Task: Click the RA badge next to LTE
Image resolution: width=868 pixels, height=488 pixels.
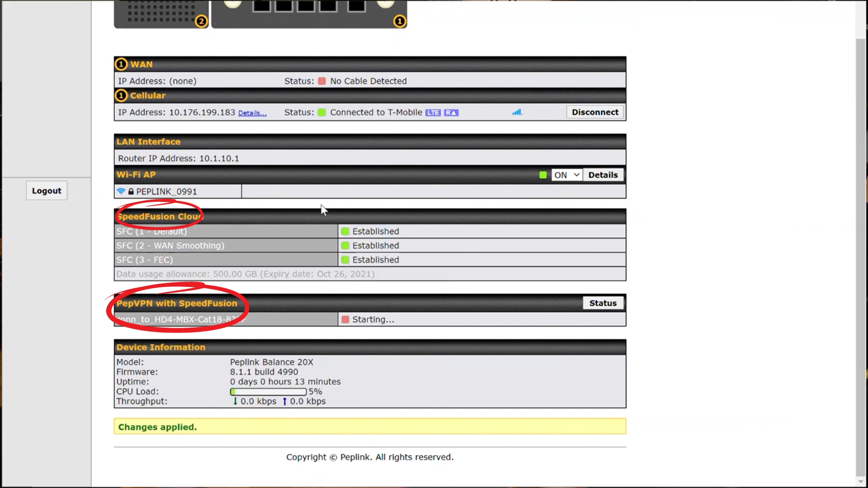Action: pyautogui.click(x=451, y=113)
